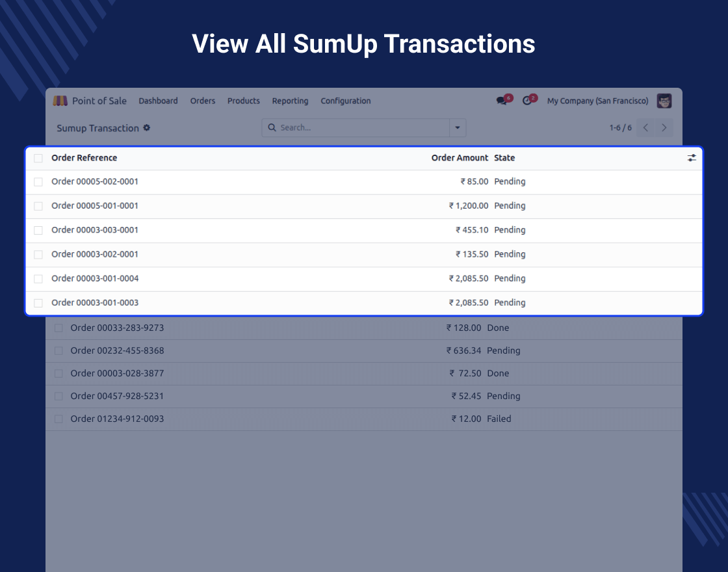Click the search magnifier icon
This screenshot has height=572, width=728.
tap(272, 127)
